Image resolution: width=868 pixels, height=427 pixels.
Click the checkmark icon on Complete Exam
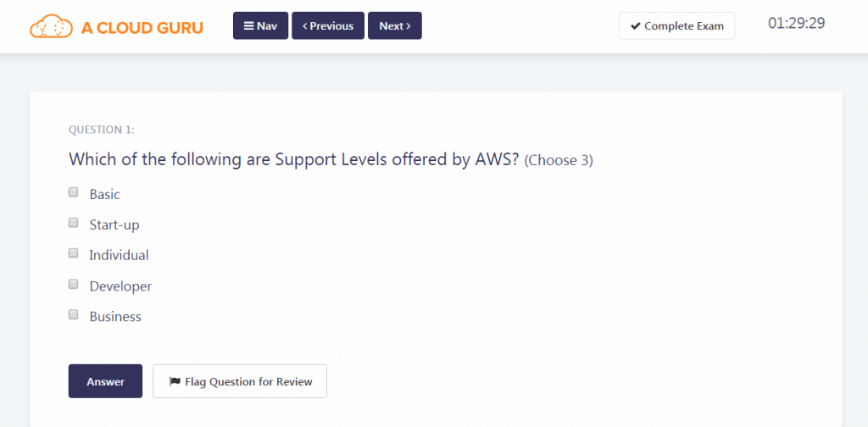pos(636,26)
